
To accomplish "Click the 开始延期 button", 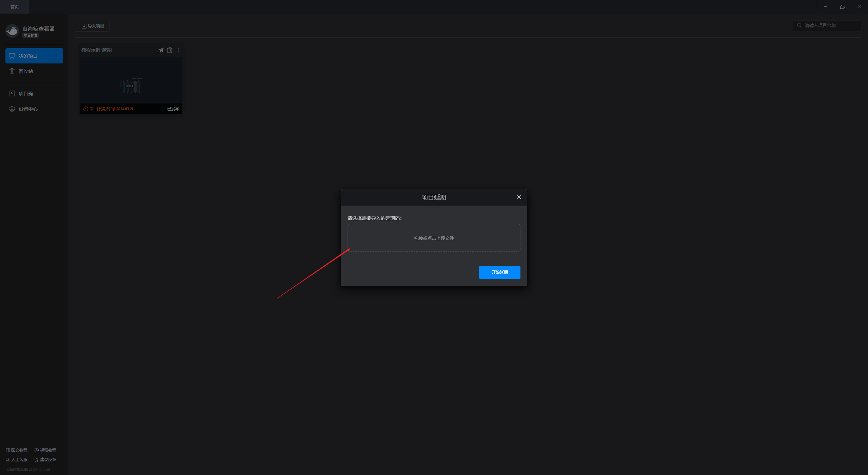I will (499, 272).
